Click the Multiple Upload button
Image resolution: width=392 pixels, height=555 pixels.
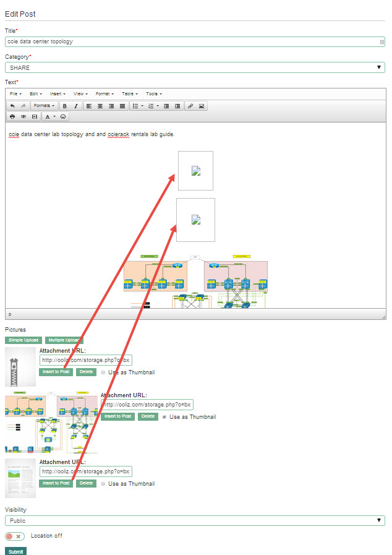point(64,340)
